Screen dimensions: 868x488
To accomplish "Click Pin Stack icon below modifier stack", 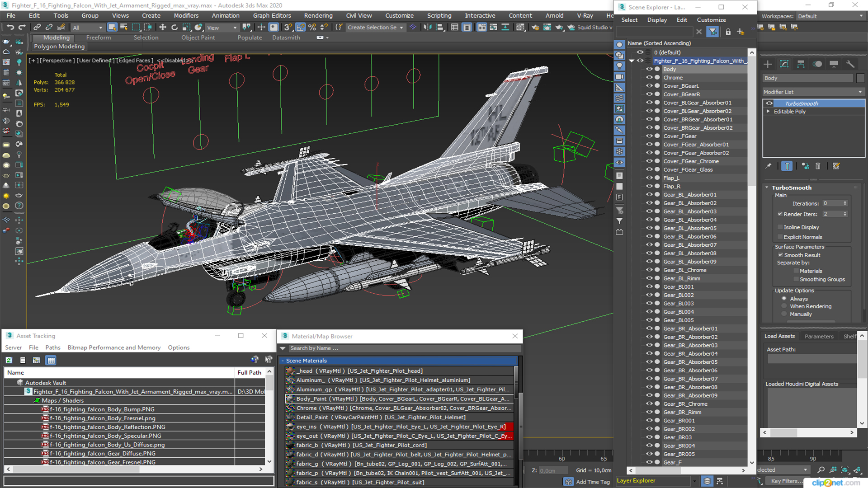I will [x=768, y=166].
